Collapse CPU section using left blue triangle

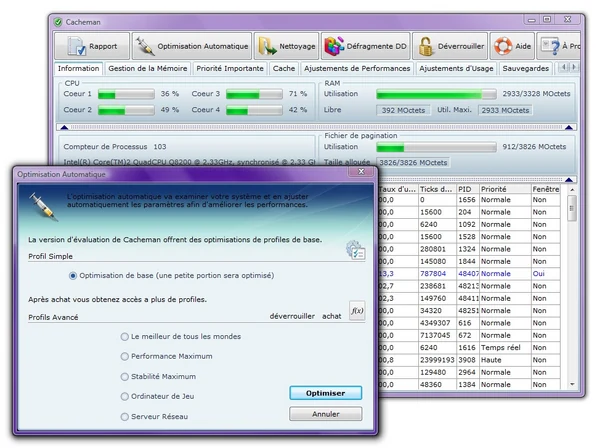tap(64, 127)
